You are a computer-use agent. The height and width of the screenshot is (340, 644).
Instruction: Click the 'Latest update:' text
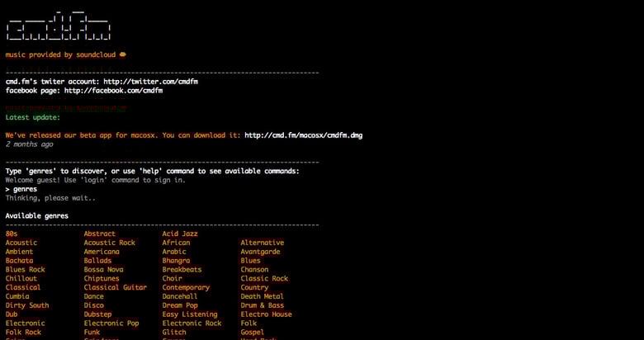(x=33, y=117)
